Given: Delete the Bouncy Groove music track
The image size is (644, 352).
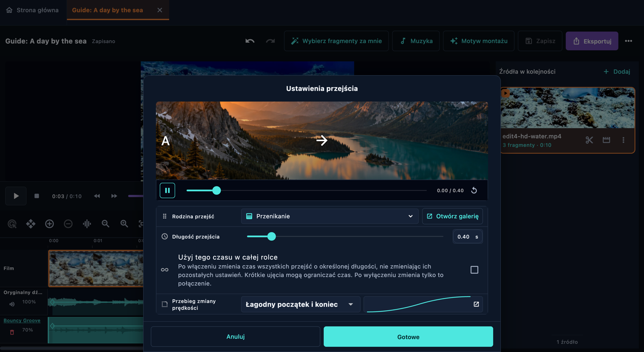Looking at the screenshot, I should pyautogui.click(x=12, y=332).
